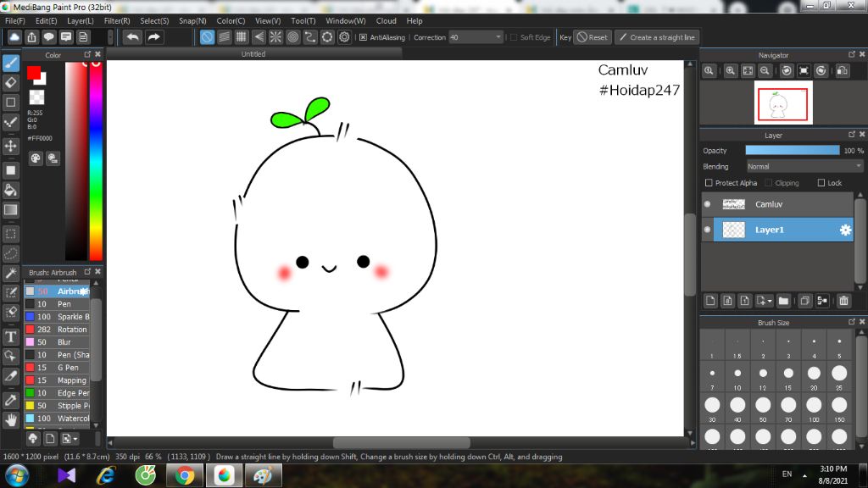
Task: Select the Move tool
Action: (10, 146)
